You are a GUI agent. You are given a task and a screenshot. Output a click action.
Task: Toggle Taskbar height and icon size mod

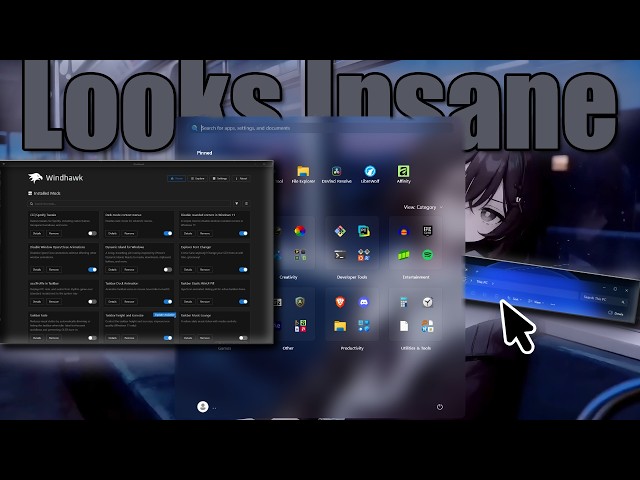(x=168, y=338)
